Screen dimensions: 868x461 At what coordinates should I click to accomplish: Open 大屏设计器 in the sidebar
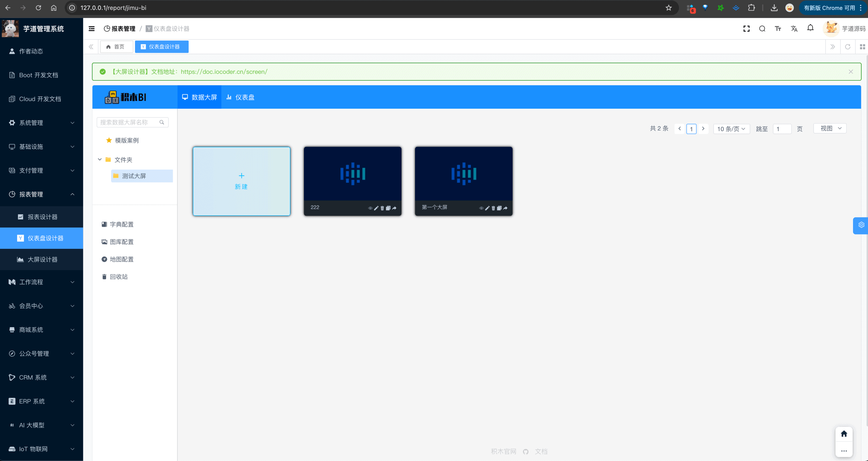(x=43, y=259)
